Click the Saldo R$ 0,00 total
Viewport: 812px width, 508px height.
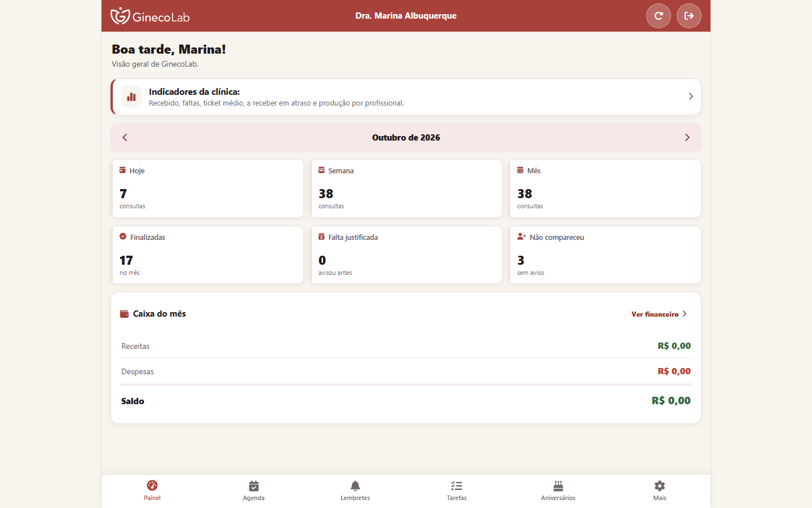coord(671,401)
